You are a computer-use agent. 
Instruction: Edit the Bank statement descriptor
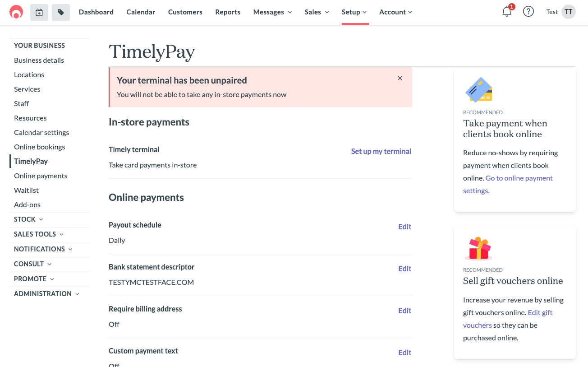point(404,269)
